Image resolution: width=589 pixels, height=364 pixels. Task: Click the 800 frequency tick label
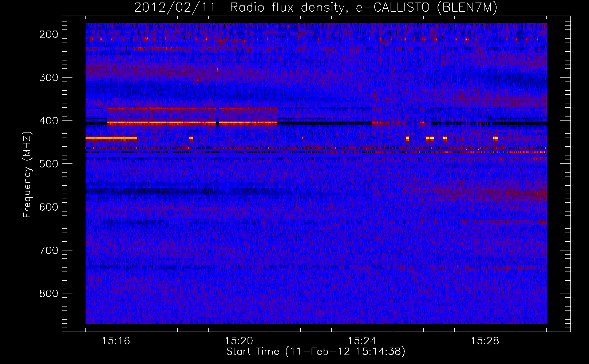click(x=49, y=293)
